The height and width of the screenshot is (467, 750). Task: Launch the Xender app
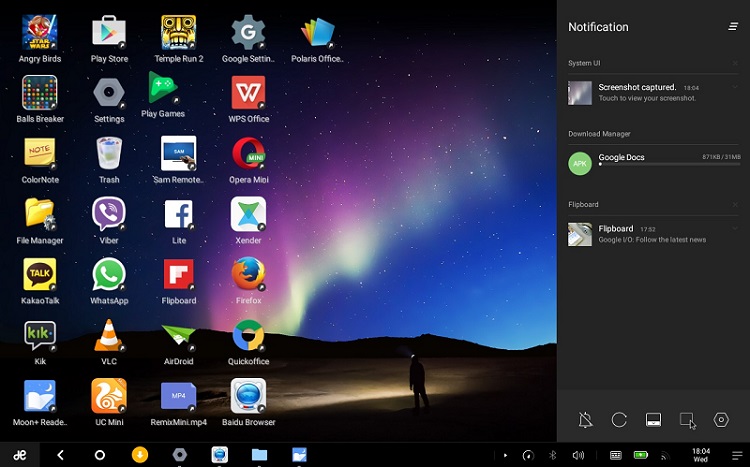coord(248,214)
